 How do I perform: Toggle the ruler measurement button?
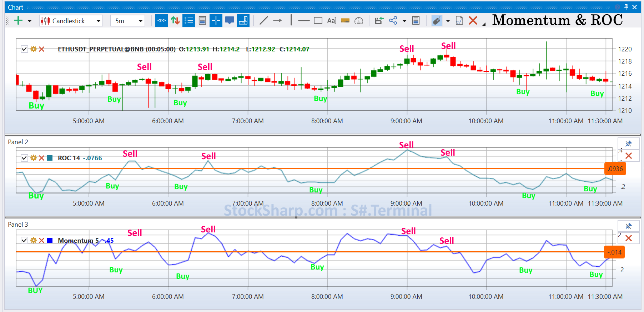[x=243, y=20]
